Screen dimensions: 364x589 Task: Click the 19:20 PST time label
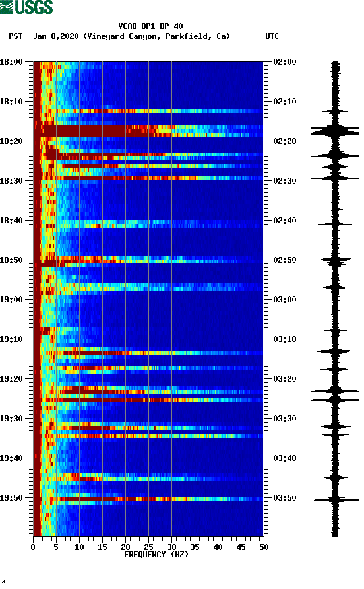click(x=11, y=379)
